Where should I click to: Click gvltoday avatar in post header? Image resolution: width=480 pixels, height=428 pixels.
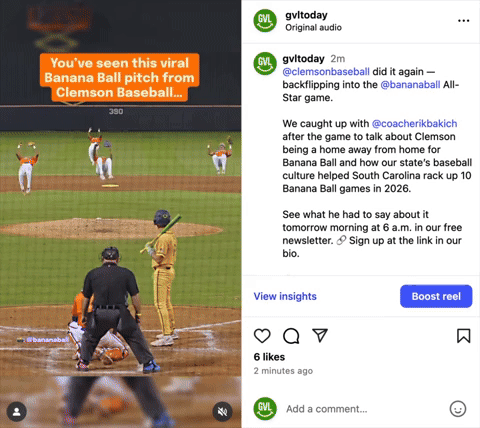pyautogui.click(x=265, y=21)
